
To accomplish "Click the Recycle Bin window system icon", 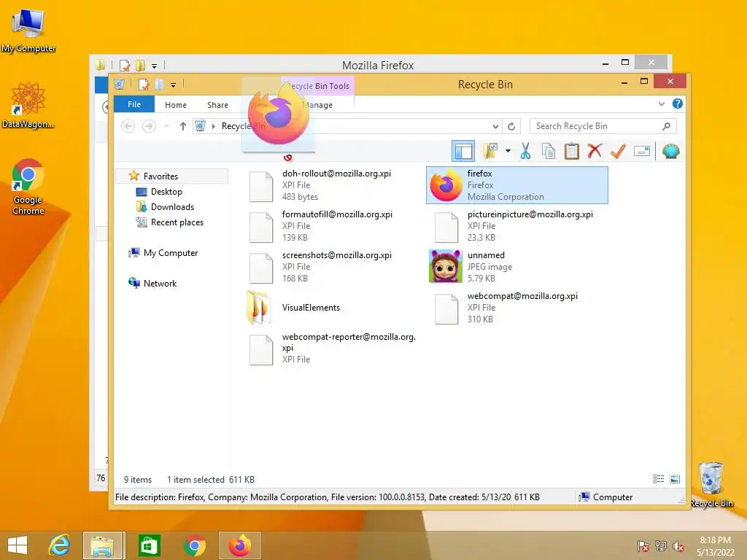I will click(119, 85).
